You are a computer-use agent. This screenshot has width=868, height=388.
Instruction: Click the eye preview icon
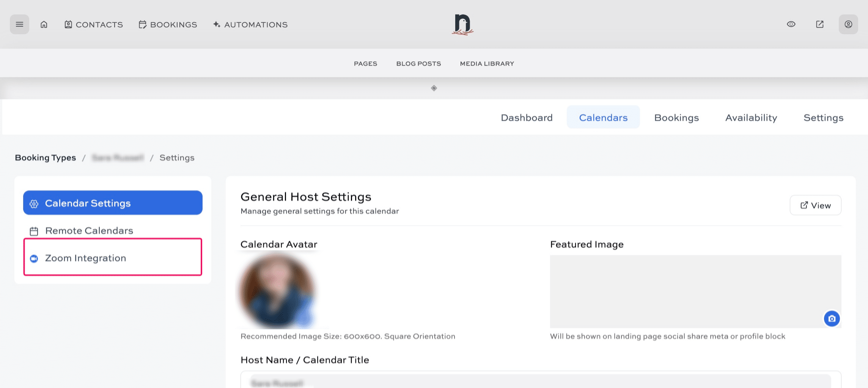[791, 24]
